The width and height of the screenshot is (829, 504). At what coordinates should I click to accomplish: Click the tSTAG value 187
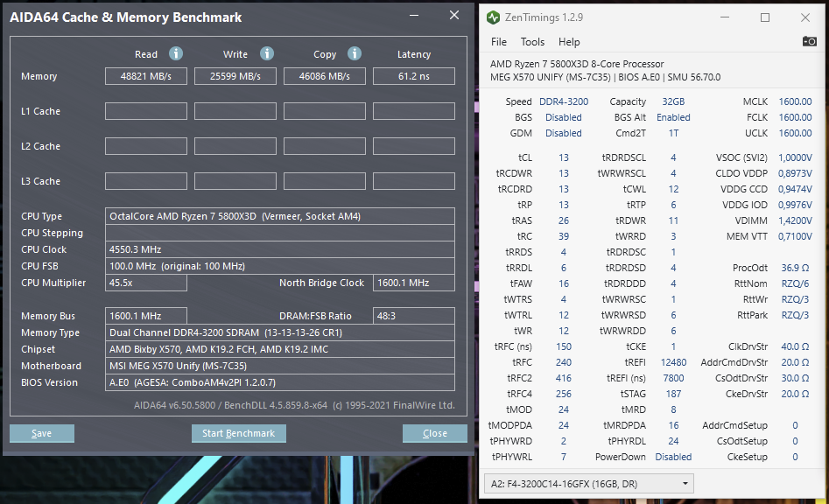673,394
